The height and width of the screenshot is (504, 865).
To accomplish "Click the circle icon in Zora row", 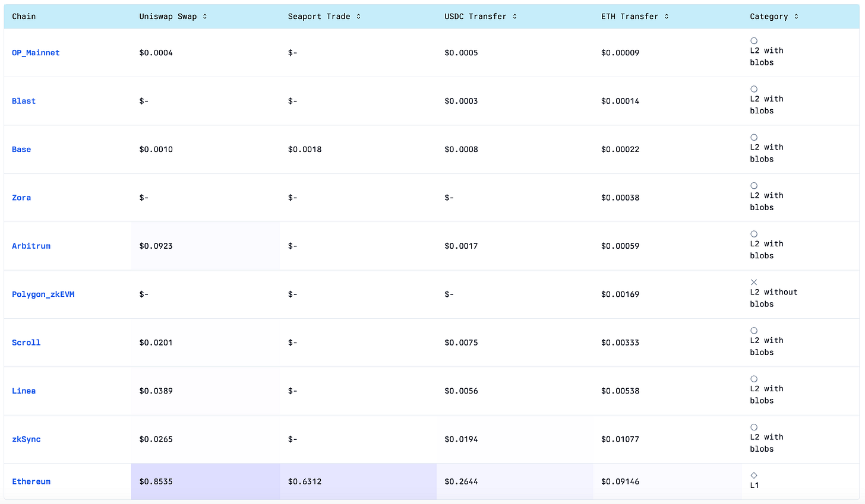I will click(x=754, y=186).
